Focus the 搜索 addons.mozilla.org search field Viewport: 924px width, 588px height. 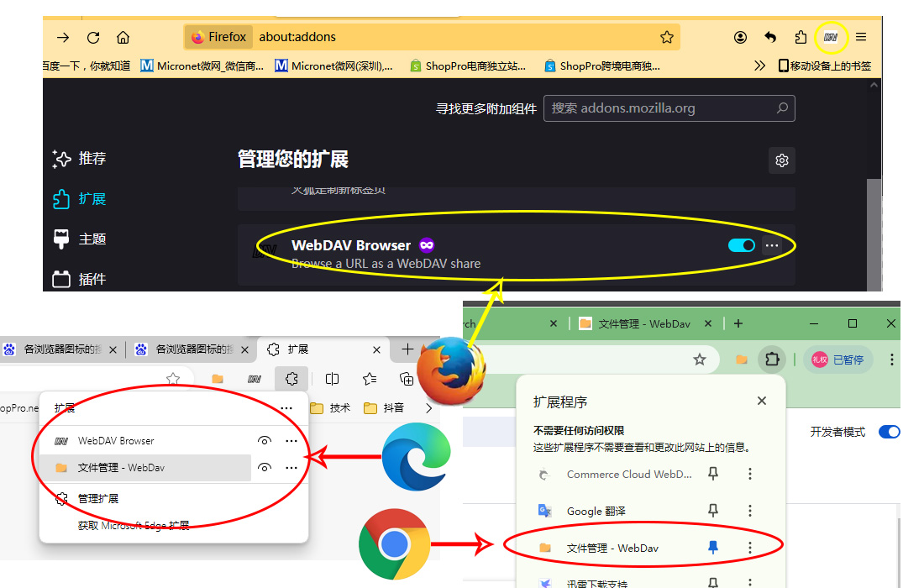(x=669, y=108)
